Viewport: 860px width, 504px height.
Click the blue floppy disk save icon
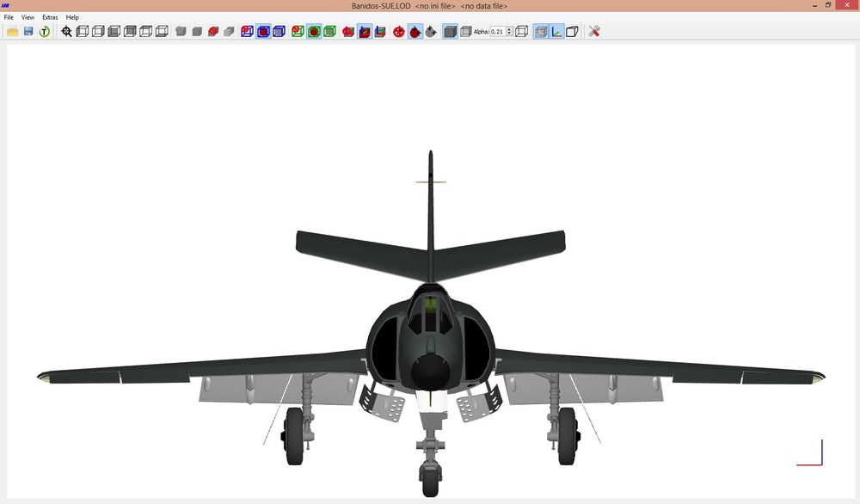click(28, 31)
